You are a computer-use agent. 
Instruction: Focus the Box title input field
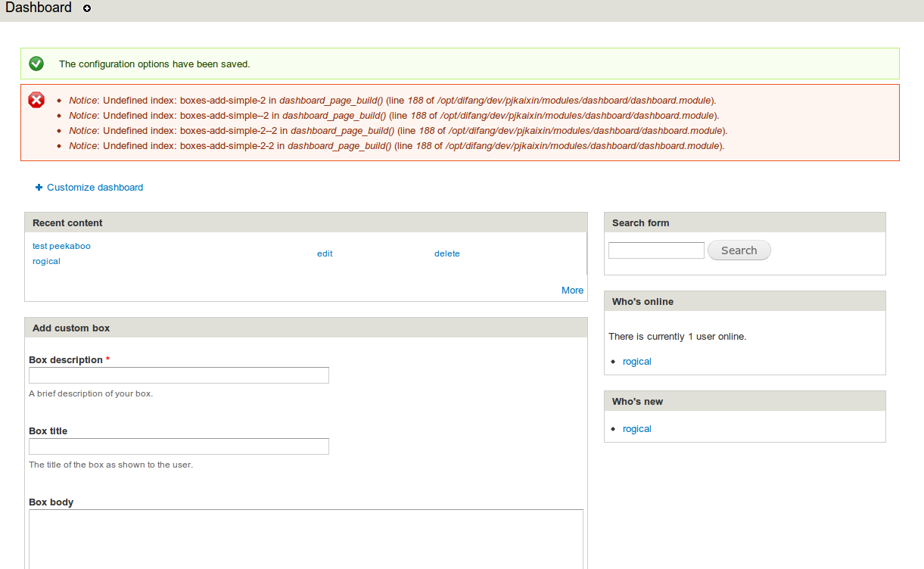click(x=179, y=446)
